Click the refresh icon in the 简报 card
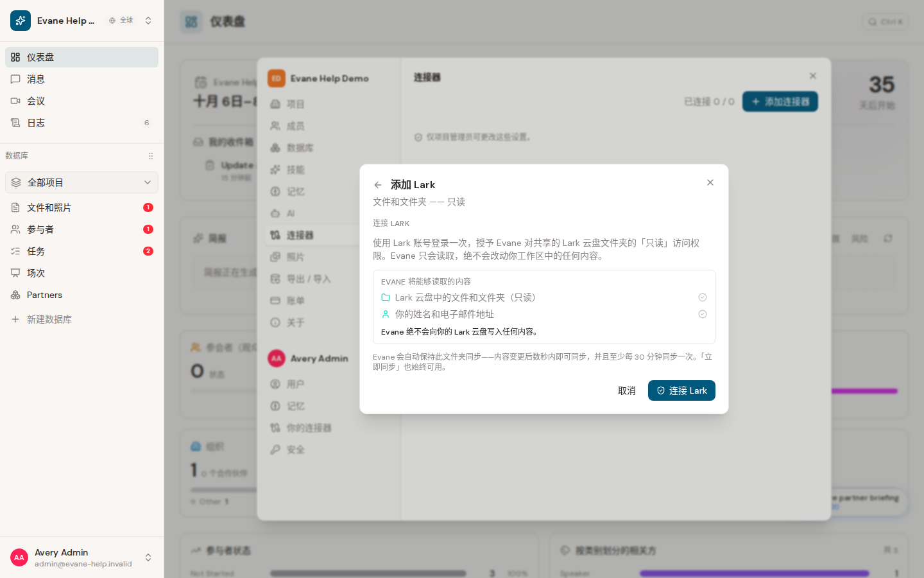 point(888,238)
